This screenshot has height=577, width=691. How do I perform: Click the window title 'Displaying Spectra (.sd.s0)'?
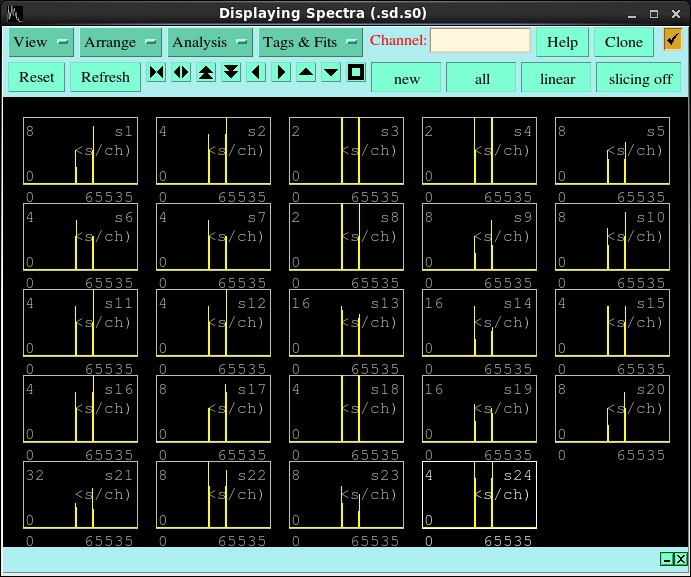coord(323,13)
